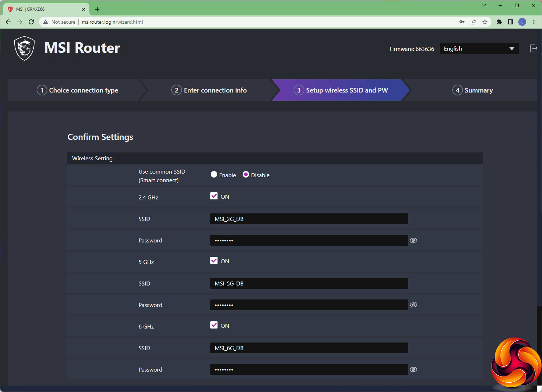Open the Chrome extensions puzzle icon
The height and width of the screenshot is (392, 542).
499,22
